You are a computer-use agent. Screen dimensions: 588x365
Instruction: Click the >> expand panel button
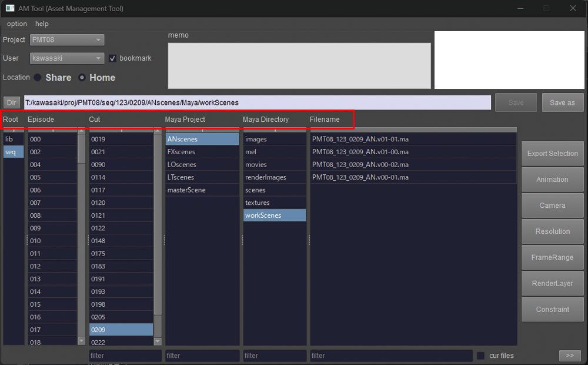click(569, 356)
